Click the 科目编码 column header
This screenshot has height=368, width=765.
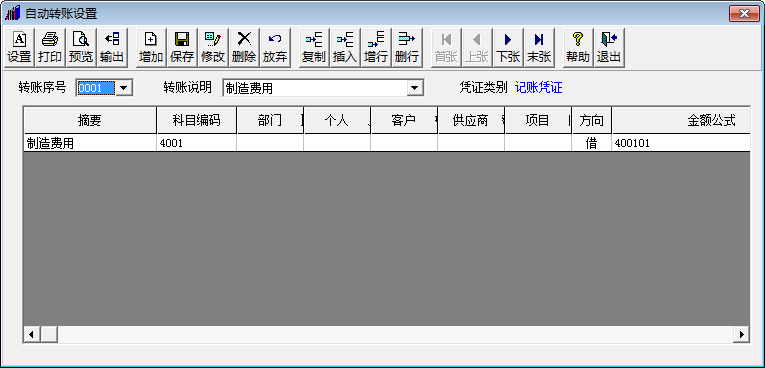tap(197, 121)
